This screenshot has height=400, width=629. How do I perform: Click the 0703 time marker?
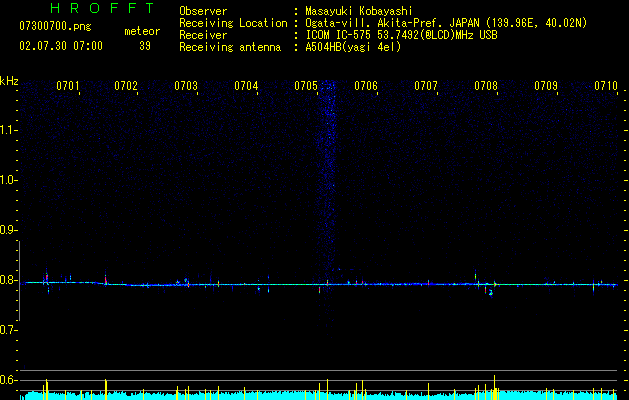click(x=186, y=86)
